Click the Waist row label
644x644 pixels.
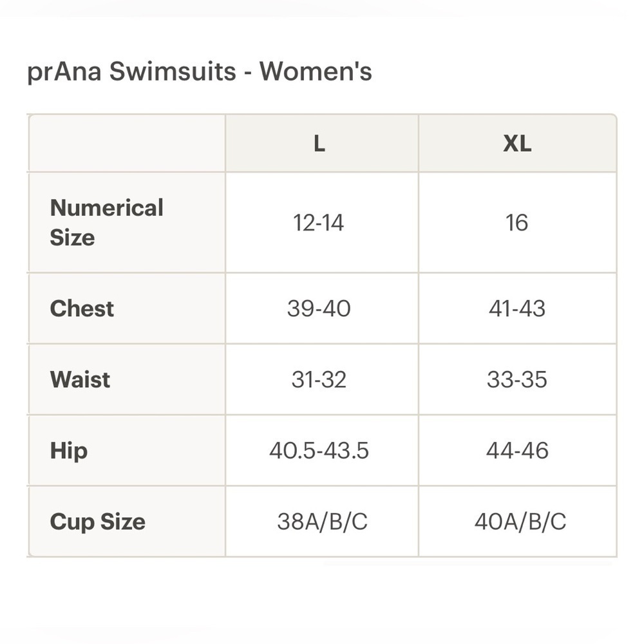[80, 379]
